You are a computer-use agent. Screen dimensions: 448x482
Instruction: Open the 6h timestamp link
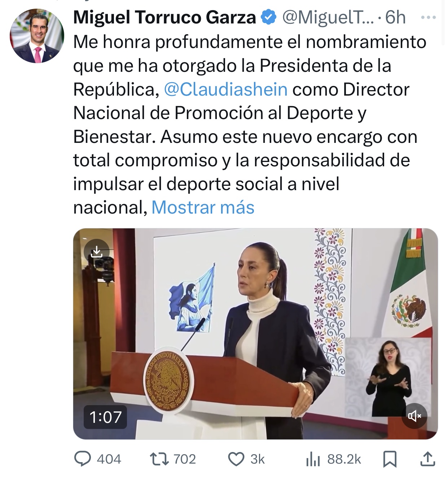395,17
